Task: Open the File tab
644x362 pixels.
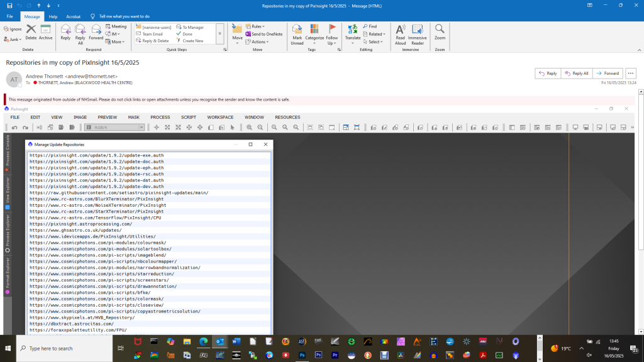Action: [10, 16]
